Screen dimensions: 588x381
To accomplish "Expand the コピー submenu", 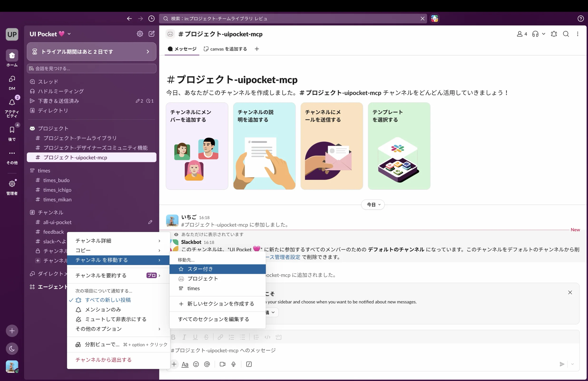I will pos(119,250).
